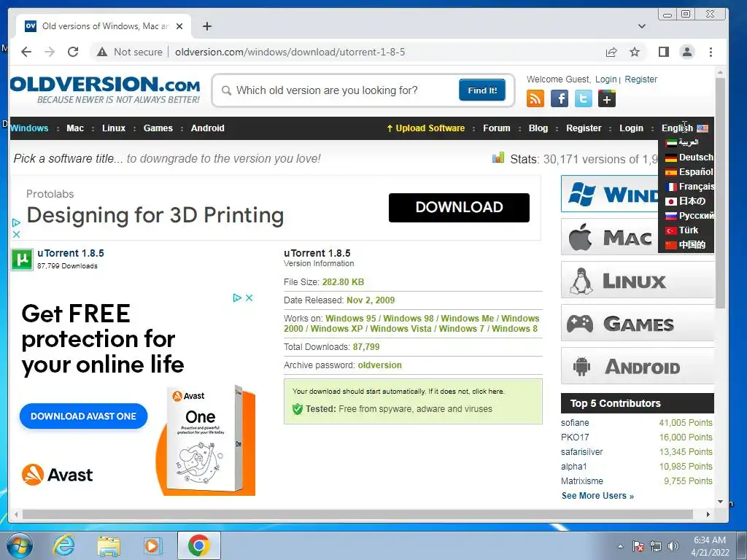Click the Chrome icon in the taskbar
This screenshot has height=560, width=747.
198,545
